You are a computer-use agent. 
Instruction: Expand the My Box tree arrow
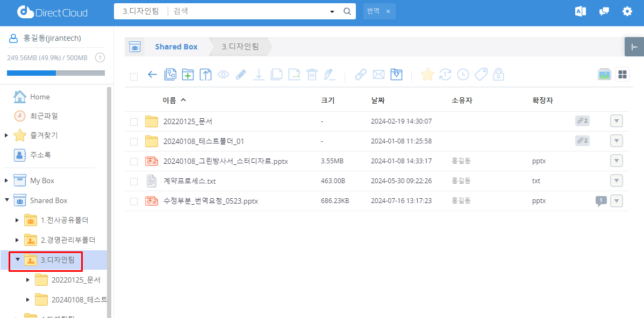coord(6,180)
